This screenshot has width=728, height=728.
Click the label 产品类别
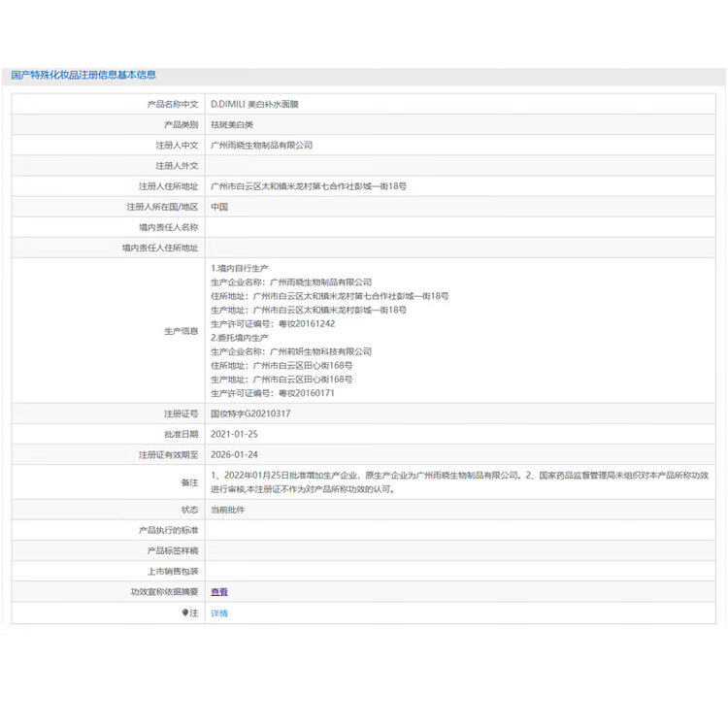click(182, 124)
